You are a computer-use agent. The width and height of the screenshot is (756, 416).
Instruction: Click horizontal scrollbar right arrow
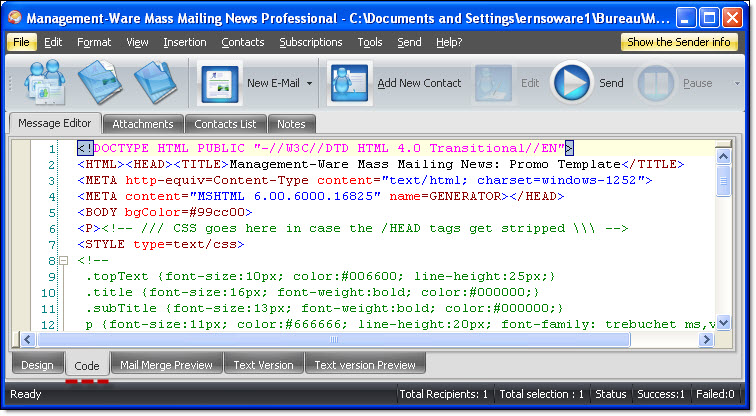point(706,340)
